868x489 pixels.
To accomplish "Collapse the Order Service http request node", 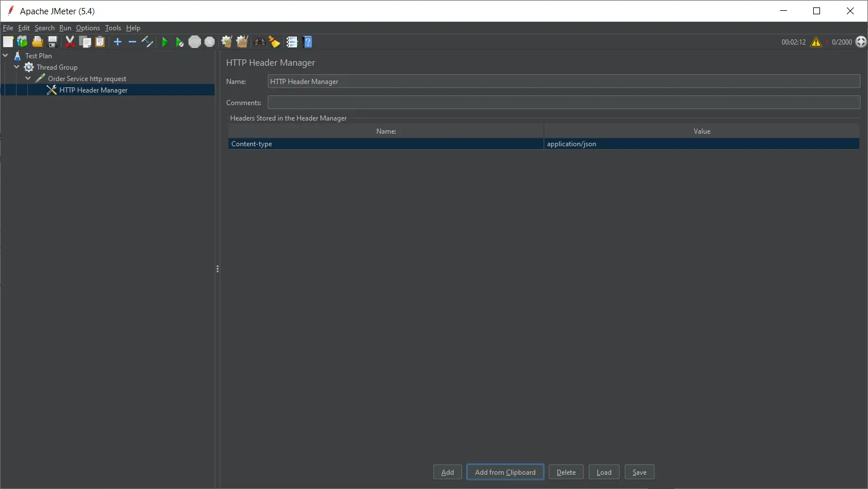I will [28, 78].
